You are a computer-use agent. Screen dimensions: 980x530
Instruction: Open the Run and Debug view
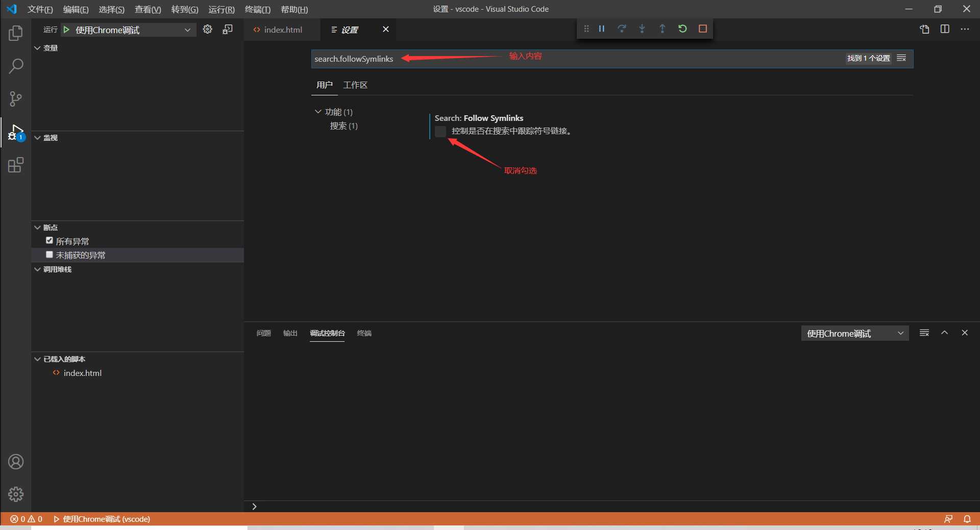pyautogui.click(x=16, y=133)
